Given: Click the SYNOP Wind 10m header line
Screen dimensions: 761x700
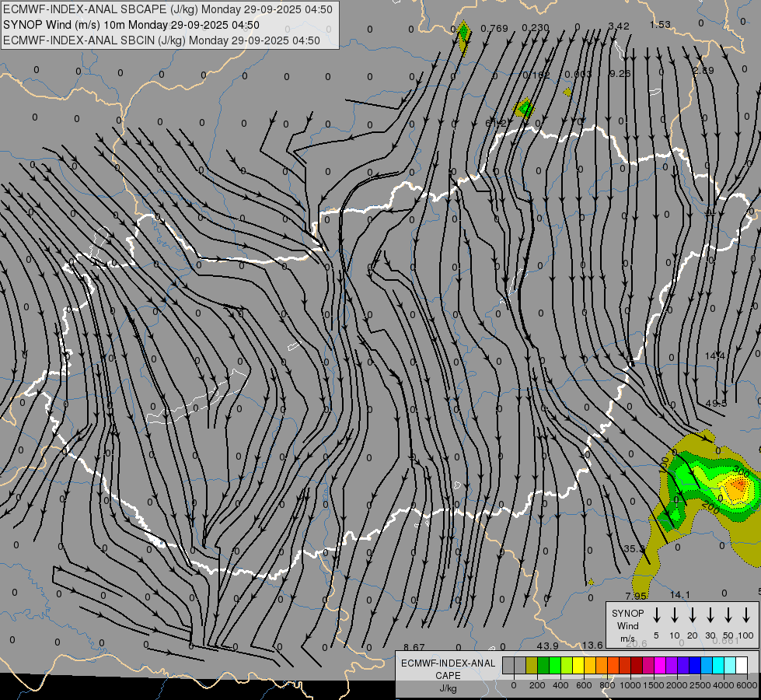Looking at the screenshot, I should pyautogui.click(x=131, y=25).
